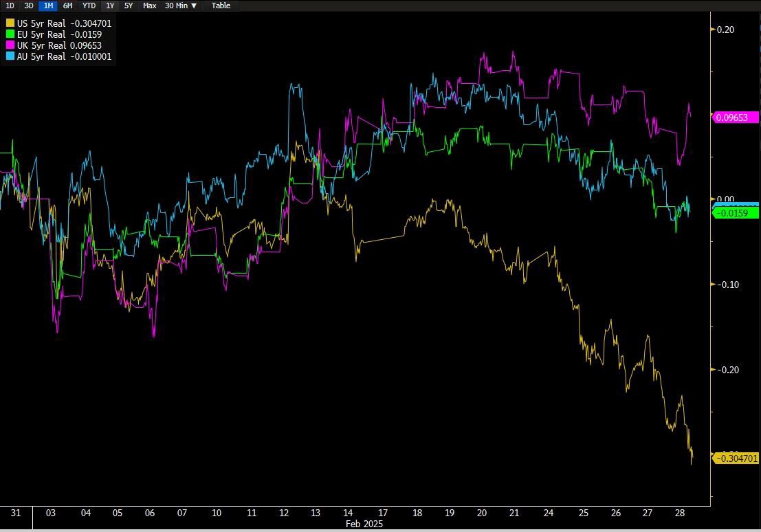Open the Table view
Viewport: 761px width, 532px height.
pyautogui.click(x=221, y=5)
